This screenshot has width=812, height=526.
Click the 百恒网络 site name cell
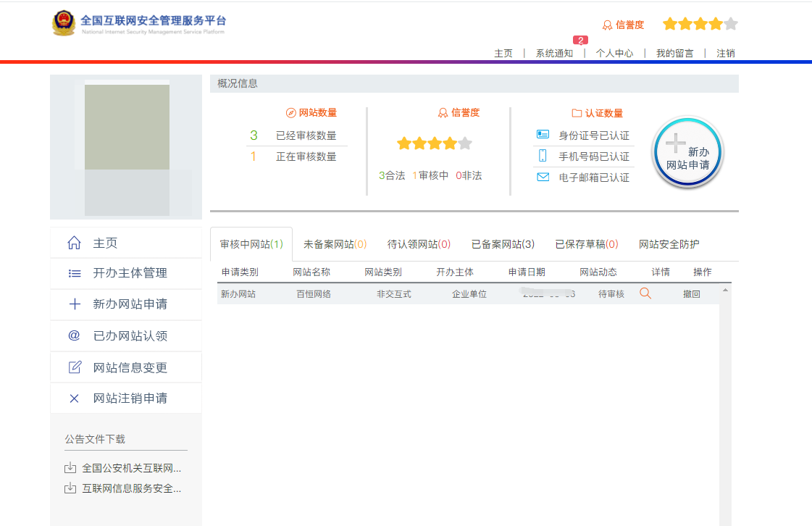(314, 294)
